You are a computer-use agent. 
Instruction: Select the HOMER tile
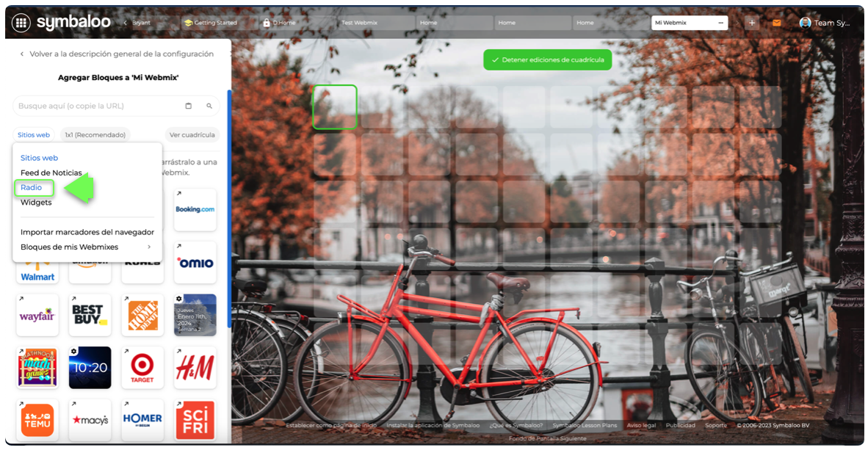coord(142,420)
